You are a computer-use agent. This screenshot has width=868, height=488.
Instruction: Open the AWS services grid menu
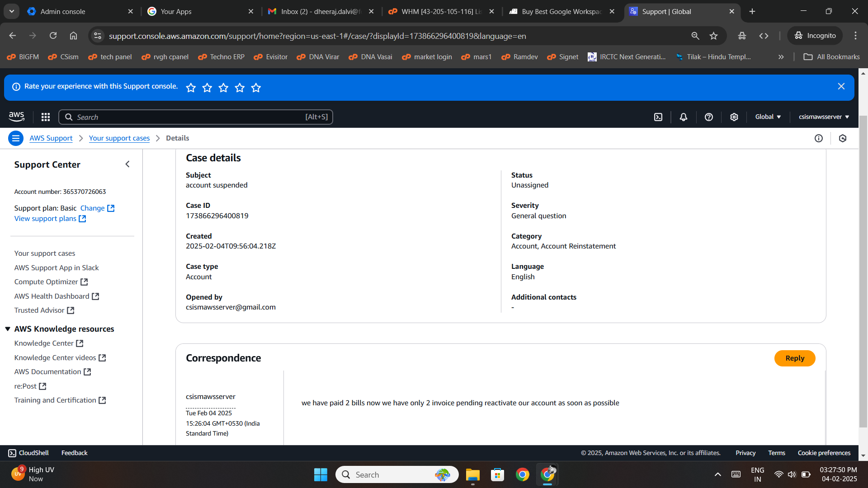click(x=45, y=117)
